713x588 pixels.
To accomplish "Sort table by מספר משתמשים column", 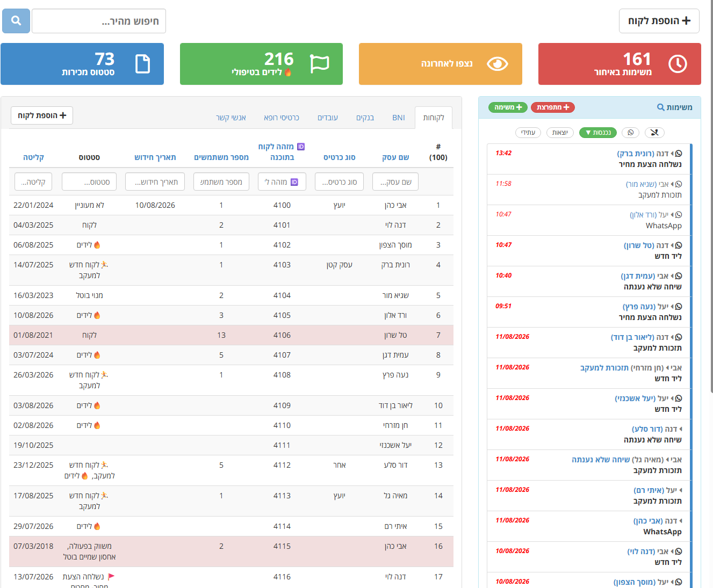I will (x=221, y=157).
